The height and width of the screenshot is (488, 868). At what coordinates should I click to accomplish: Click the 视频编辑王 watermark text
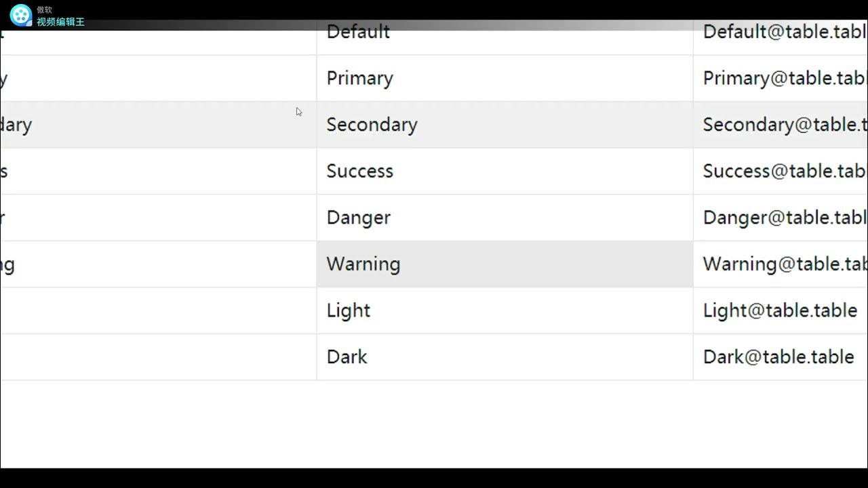click(x=60, y=22)
